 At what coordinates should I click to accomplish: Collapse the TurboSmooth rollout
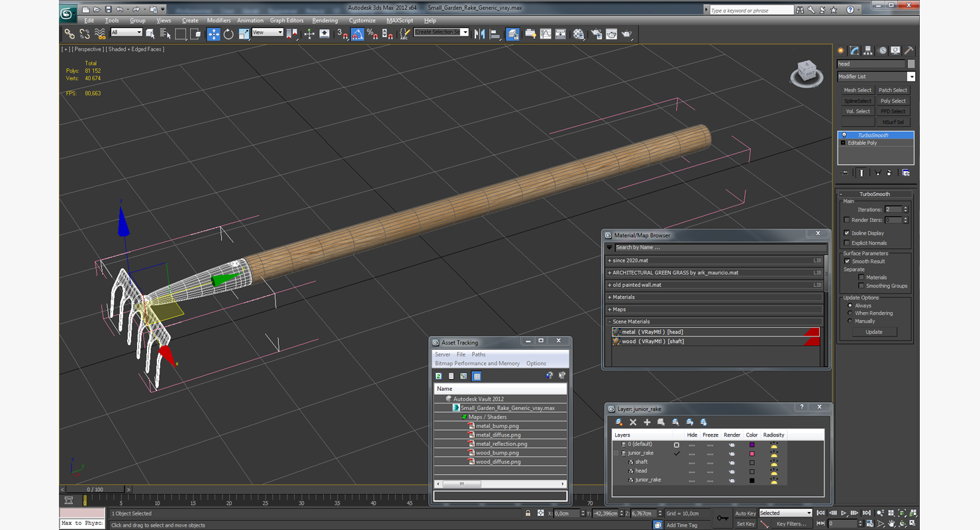(875, 194)
